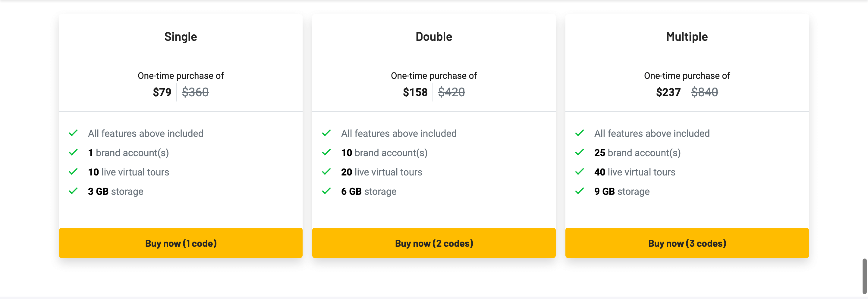Viewport: 868px width, 299px height.
Task: Click the Single plan heading
Action: coord(181,37)
